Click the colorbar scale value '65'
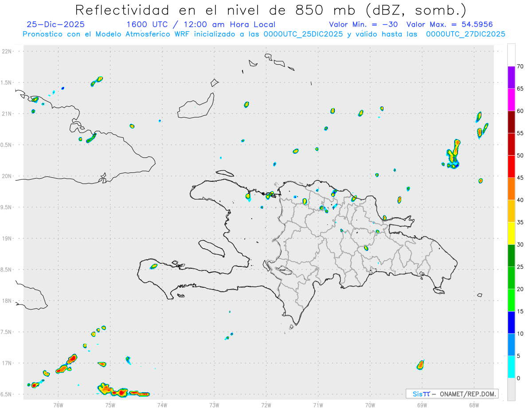Image resolution: width=532 pixels, height=411 pixels. tap(520, 89)
